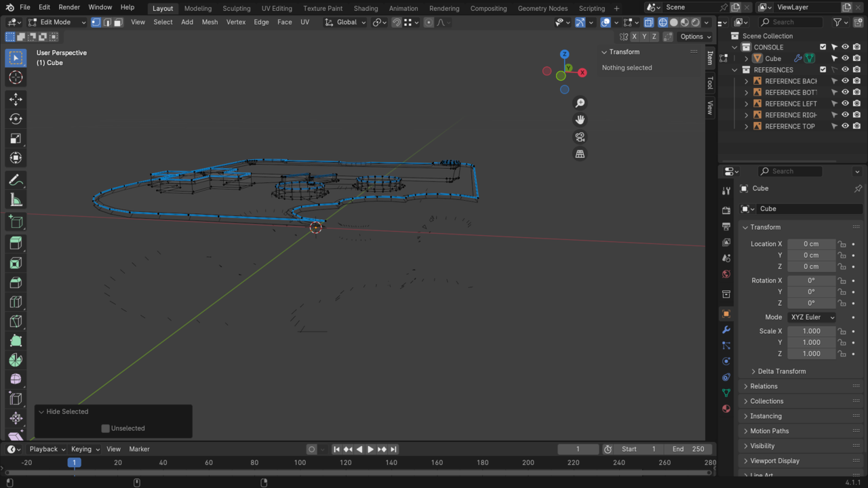
Task: Select the Annotate tool
Action: coord(16,180)
